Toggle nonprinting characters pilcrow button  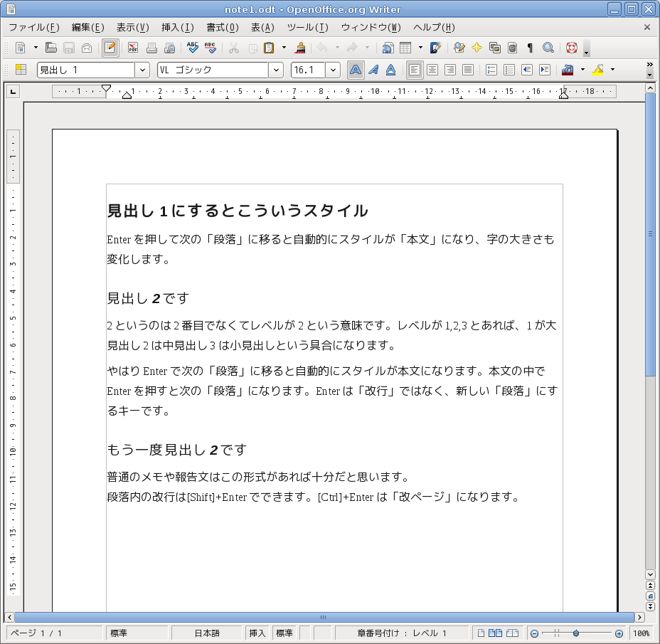530,48
